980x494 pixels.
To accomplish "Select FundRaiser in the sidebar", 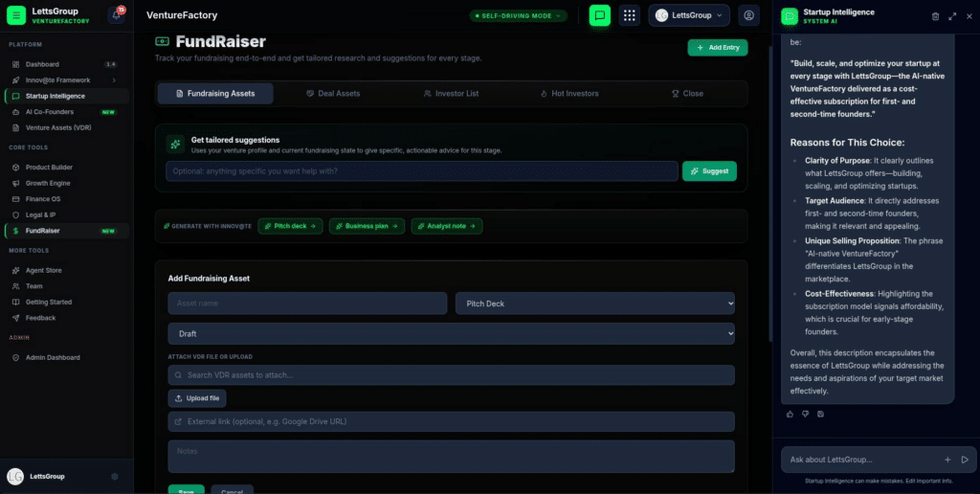I will 67,231.
